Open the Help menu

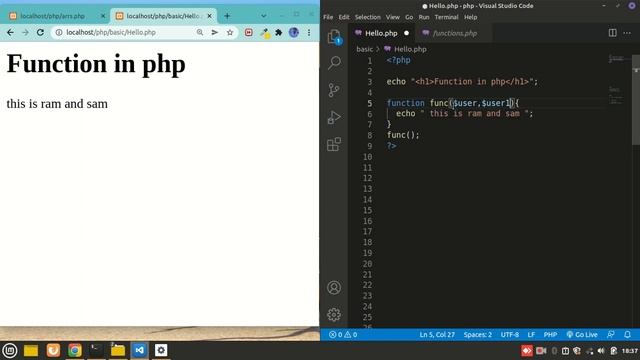point(470,17)
